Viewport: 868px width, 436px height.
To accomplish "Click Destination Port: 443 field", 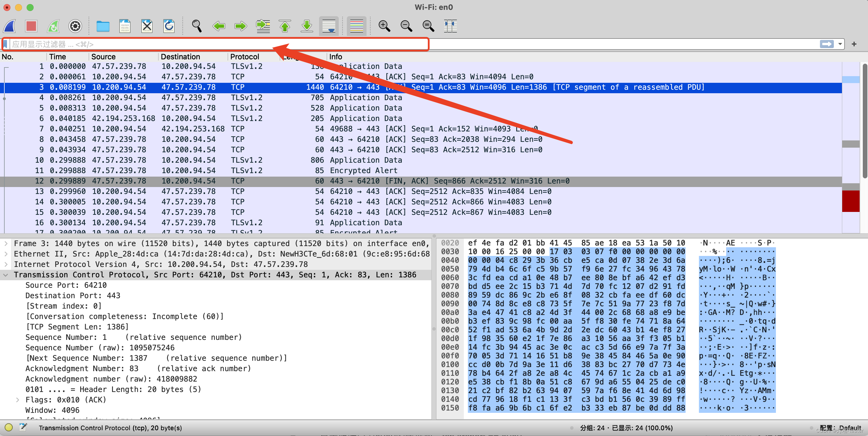I will click(73, 296).
